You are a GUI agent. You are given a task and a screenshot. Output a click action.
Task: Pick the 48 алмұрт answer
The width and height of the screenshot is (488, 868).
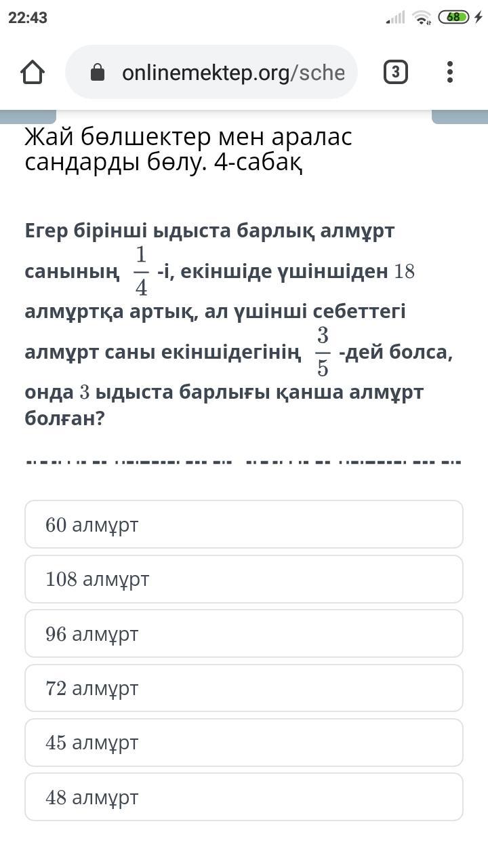244,797
